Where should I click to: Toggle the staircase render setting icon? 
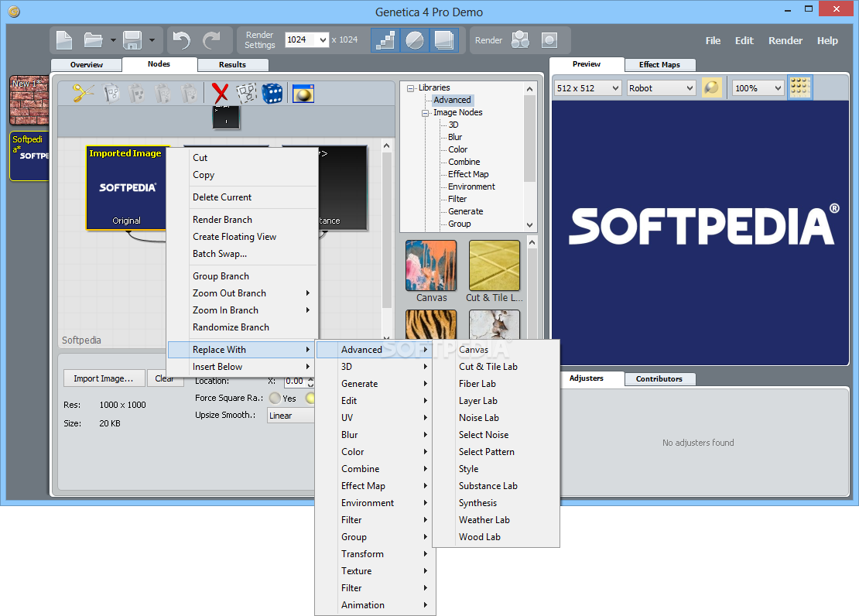tap(385, 40)
